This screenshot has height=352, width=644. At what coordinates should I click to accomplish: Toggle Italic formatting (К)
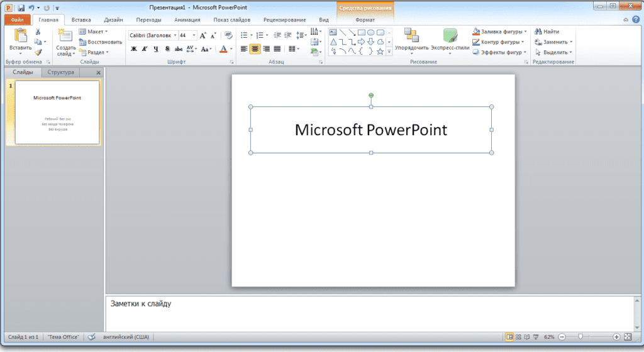coord(145,49)
